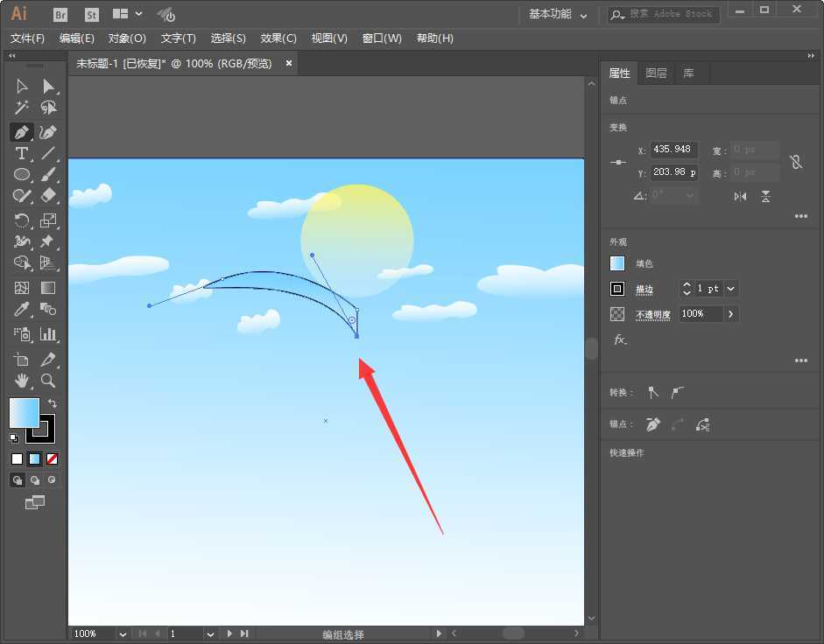Select the Selection tool in the toolbar
Screen dimensions: 824x644
(22, 86)
